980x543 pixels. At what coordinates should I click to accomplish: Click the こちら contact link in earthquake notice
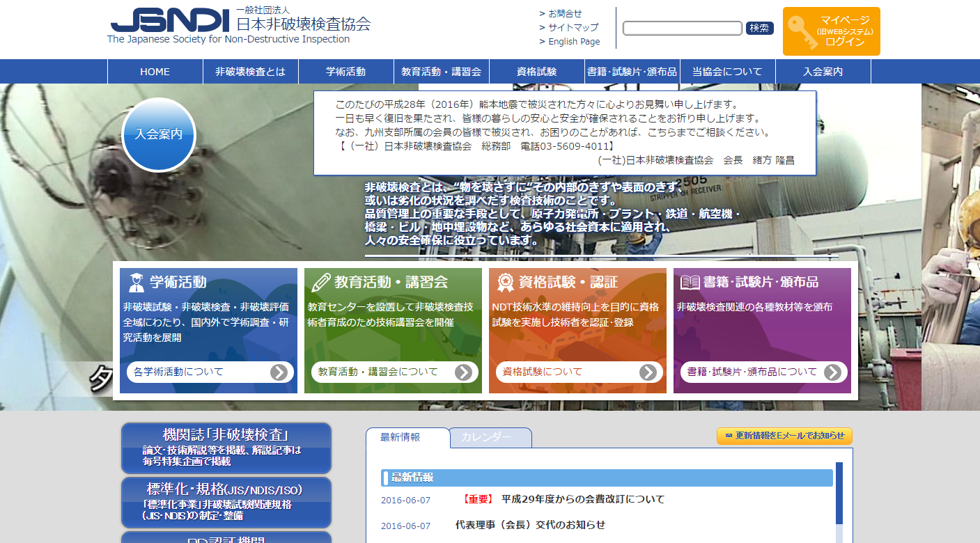point(662,132)
